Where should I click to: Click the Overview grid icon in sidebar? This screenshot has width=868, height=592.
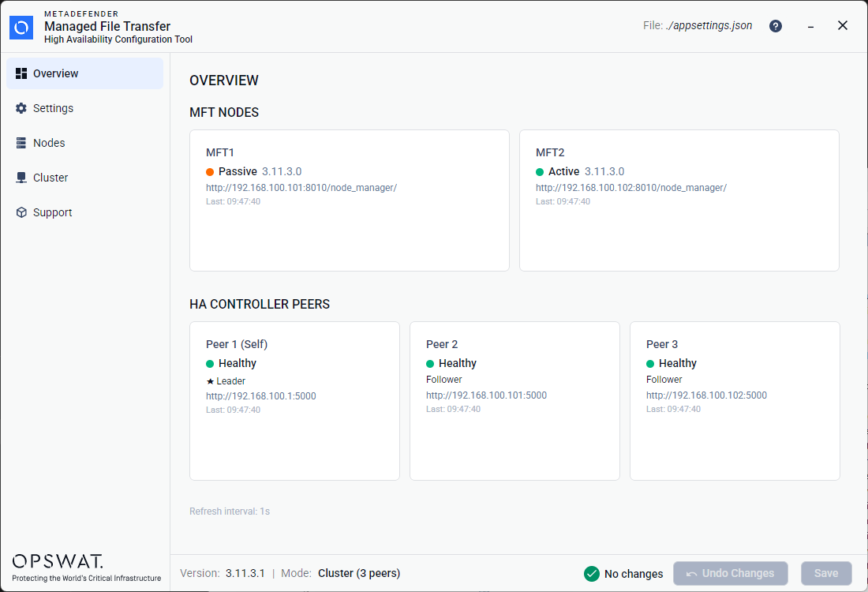[21, 73]
